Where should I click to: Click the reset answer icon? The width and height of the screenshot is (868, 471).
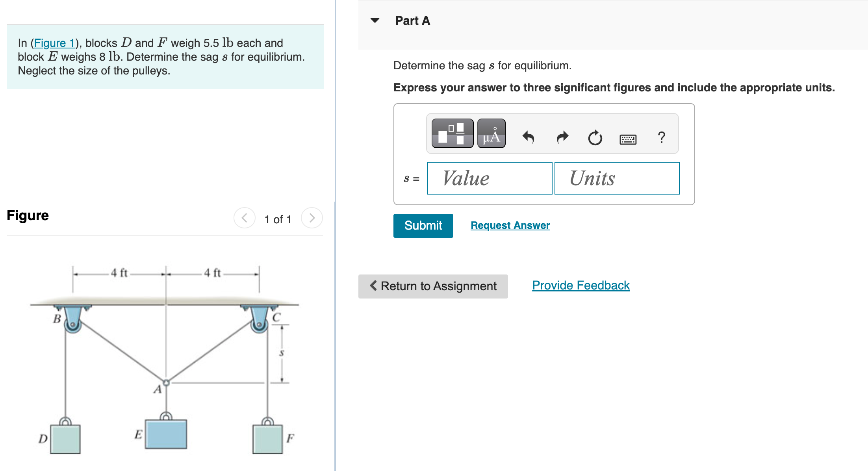point(595,137)
